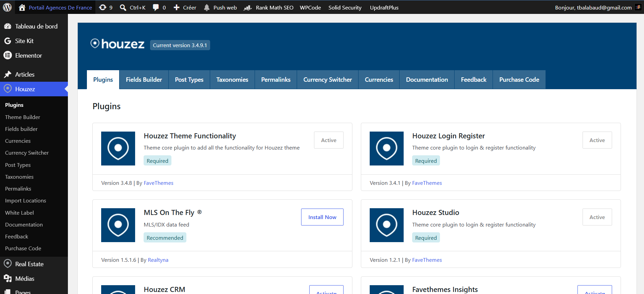Click the Créer plus icon
This screenshot has width=644, height=294.
[x=177, y=7]
